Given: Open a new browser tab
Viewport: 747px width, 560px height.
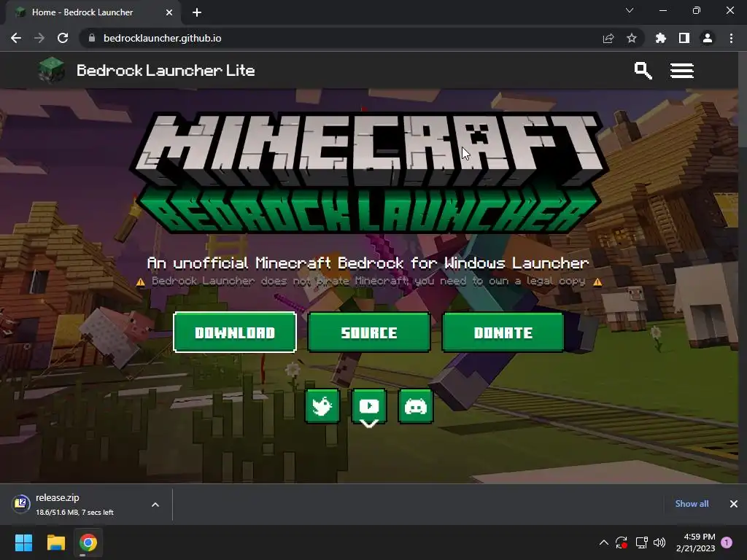Looking at the screenshot, I should (197, 12).
